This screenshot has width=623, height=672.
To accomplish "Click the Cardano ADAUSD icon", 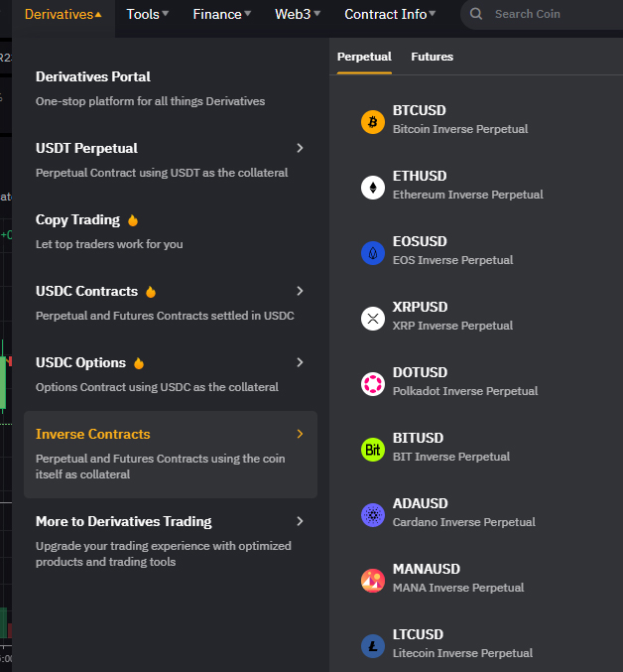I will (x=373, y=515).
